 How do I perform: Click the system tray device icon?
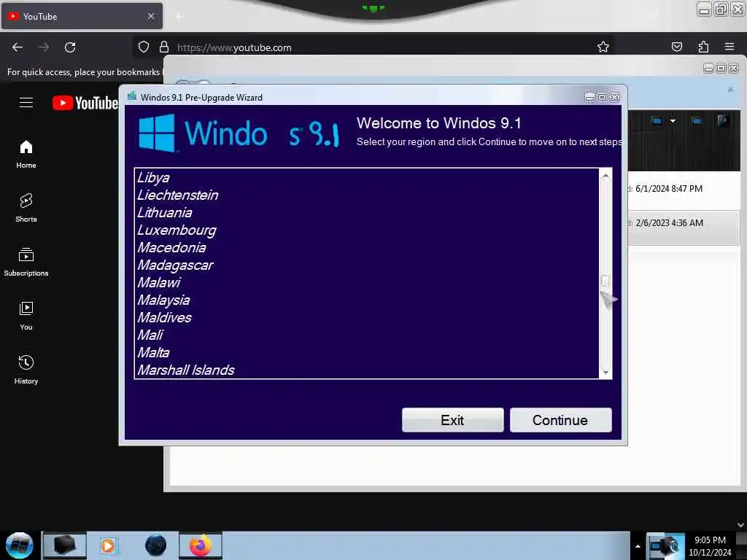coord(665,545)
